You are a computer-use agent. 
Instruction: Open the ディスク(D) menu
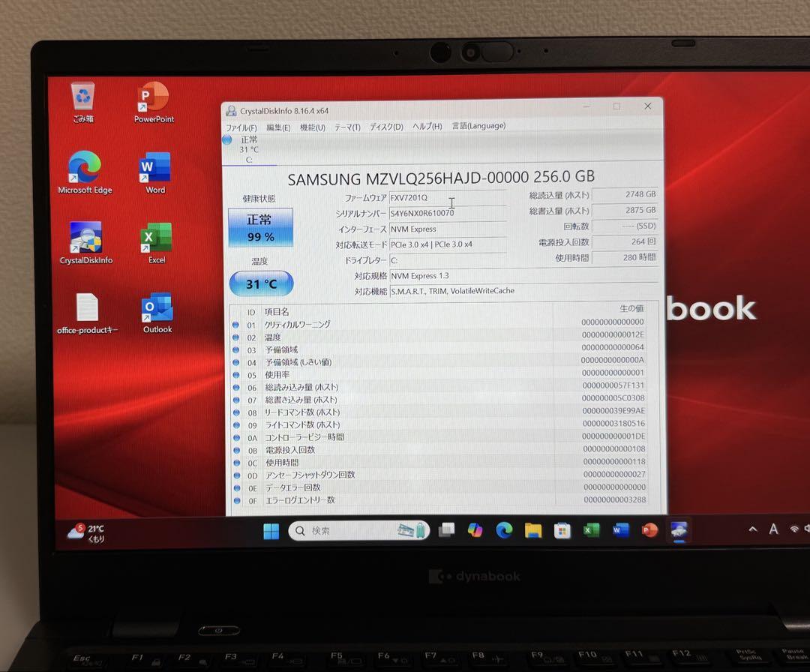point(386,127)
